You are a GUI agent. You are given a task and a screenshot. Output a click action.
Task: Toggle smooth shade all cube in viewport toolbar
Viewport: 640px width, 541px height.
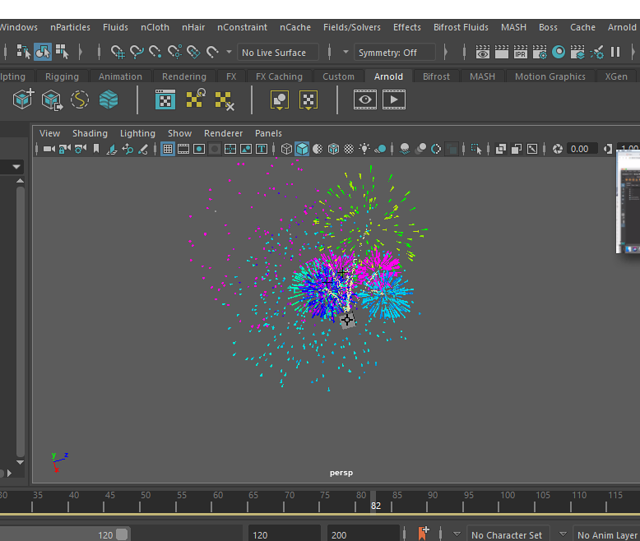[302, 149]
